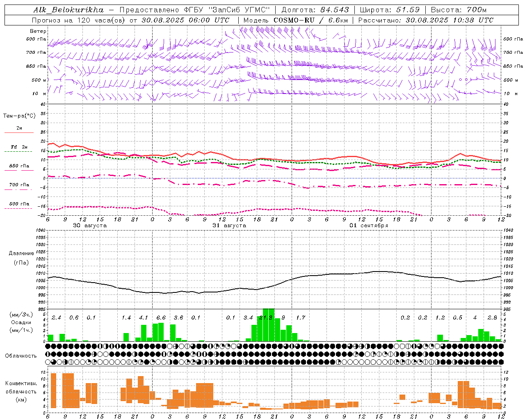Click the Тем-ра(°C) panel label

coord(19,116)
